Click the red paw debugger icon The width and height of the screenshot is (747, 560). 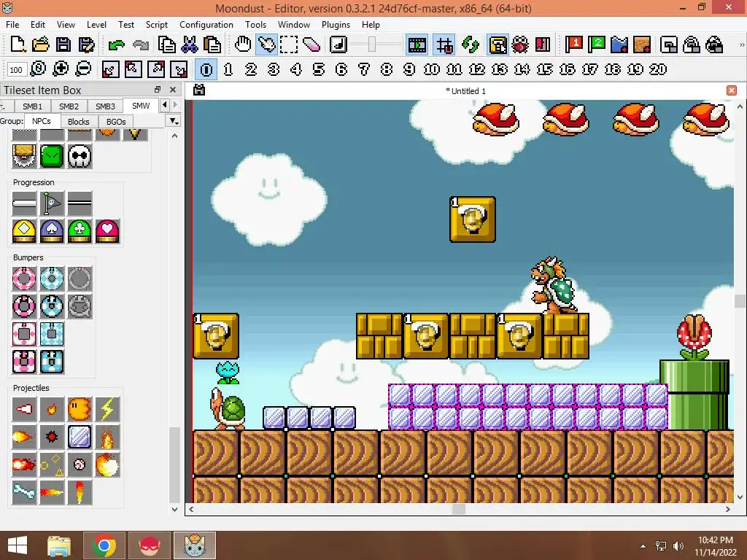click(x=520, y=44)
